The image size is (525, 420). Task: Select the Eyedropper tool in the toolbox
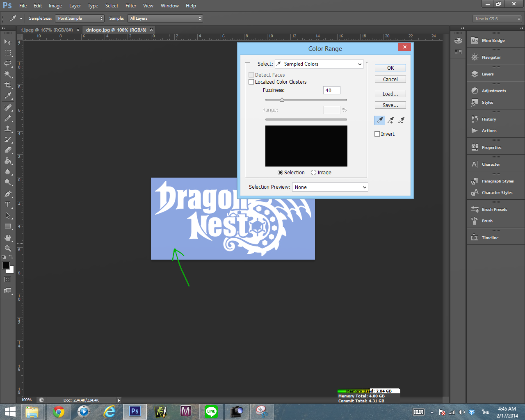(x=8, y=96)
